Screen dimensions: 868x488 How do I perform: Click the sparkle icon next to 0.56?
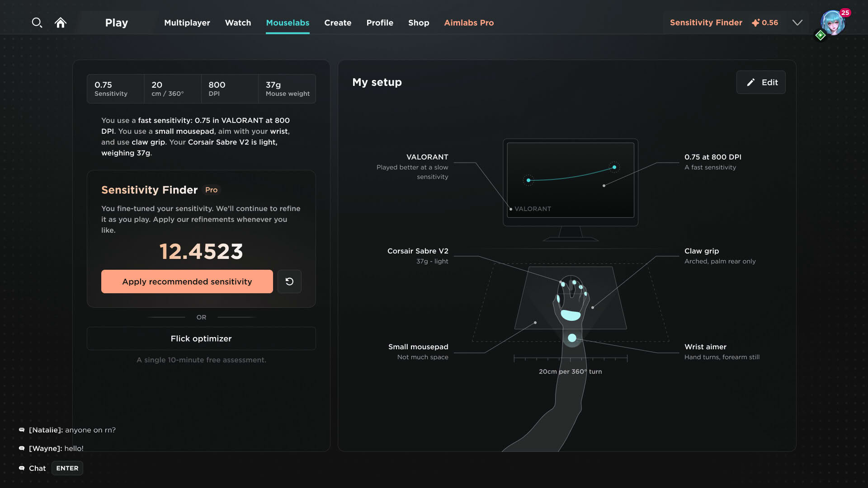click(755, 23)
